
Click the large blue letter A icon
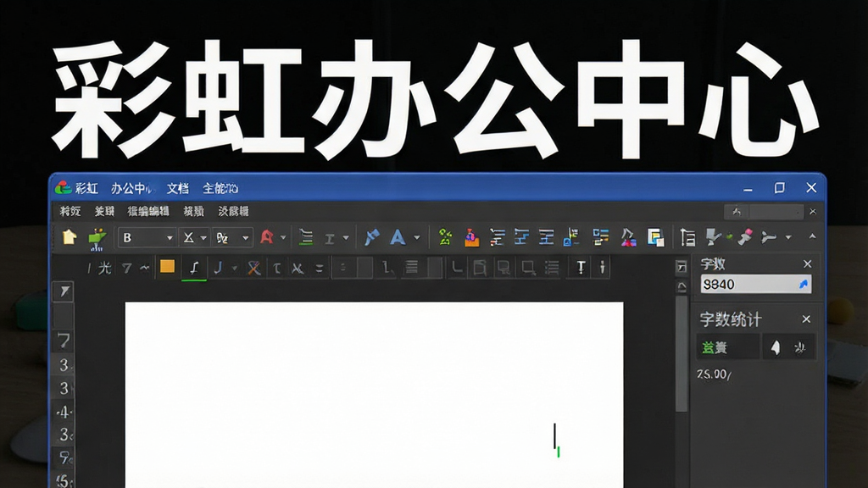point(398,238)
